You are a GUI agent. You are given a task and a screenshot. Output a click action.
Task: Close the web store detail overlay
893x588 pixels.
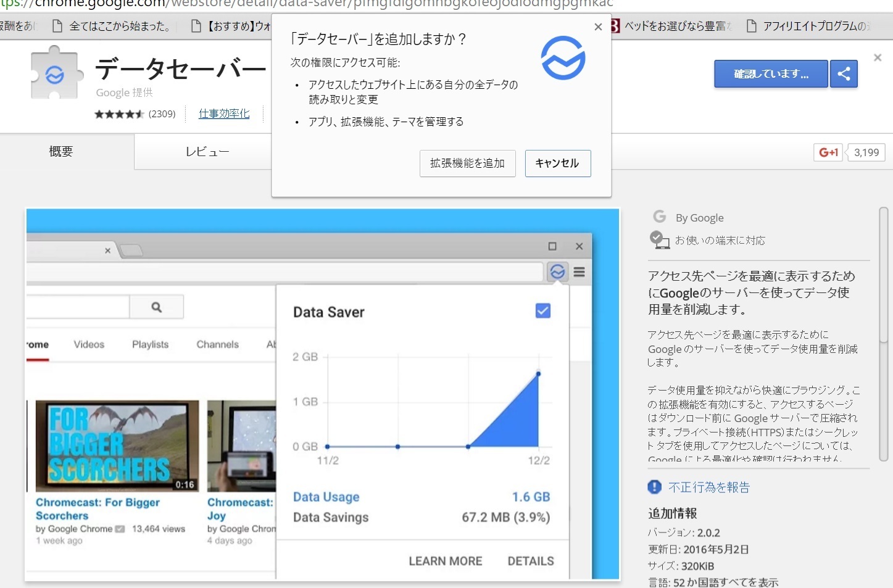[878, 57]
